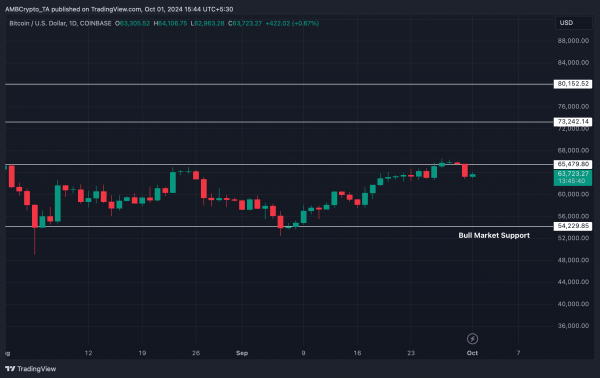This screenshot has height=378, width=600.
Task: Click the 16 date label on time axis
Action: click(x=357, y=353)
